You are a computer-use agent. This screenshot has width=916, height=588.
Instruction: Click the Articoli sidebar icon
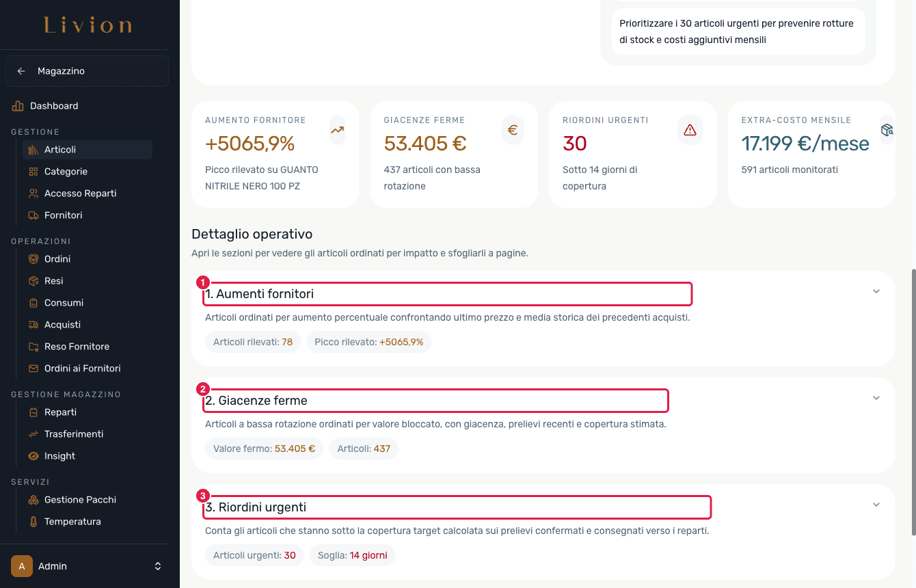click(x=33, y=150)
